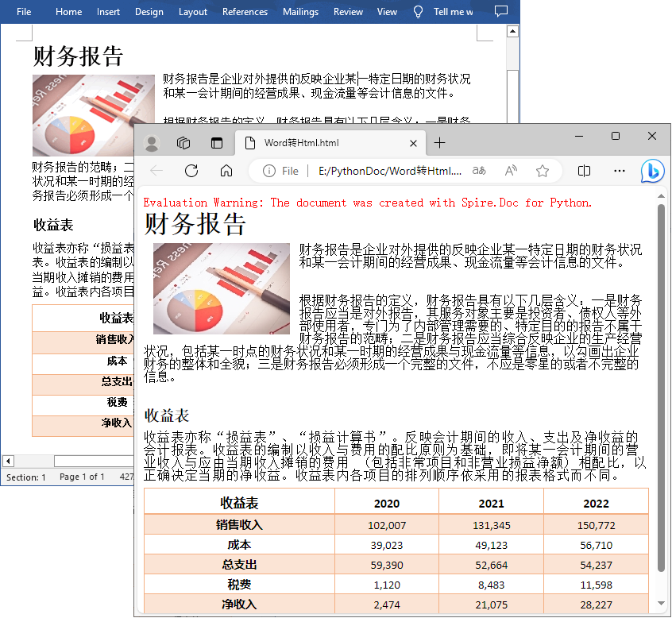The height and width of the screenshot is (618, 672).
Task: Click the 2020 column header cell
Action: (387, 503)
